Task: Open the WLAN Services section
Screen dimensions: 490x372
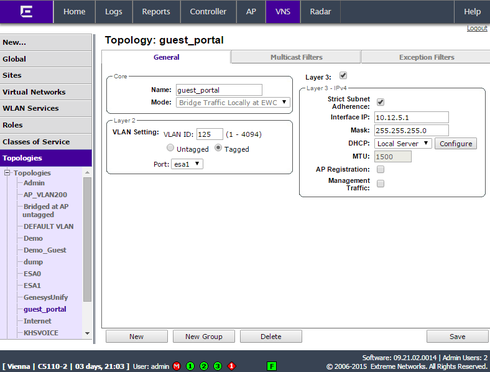Action: click(x=46, y=108)
